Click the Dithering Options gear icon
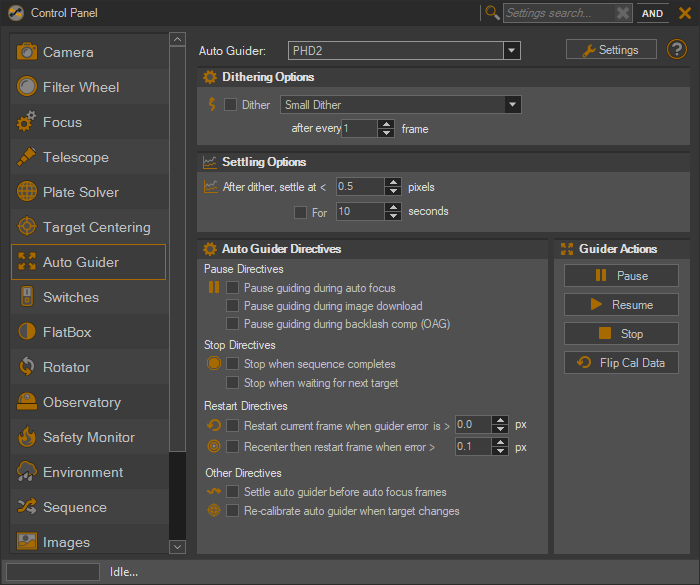 (x=210, y=77)
